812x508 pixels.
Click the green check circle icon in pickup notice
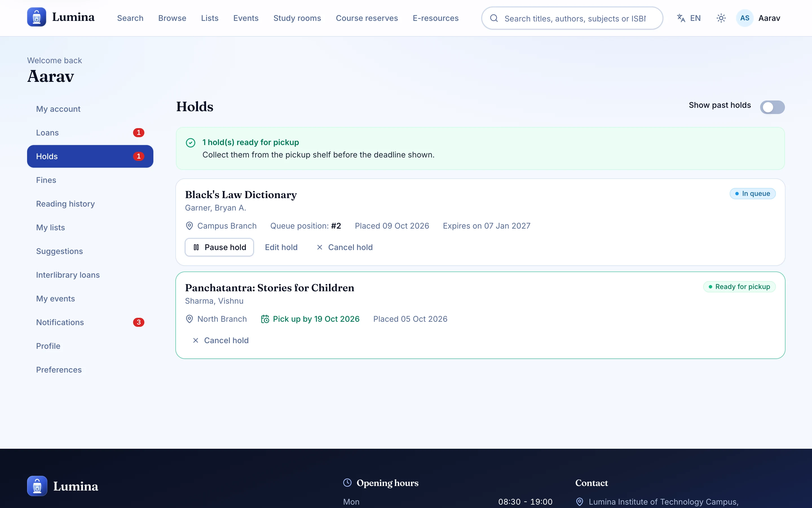191,143
